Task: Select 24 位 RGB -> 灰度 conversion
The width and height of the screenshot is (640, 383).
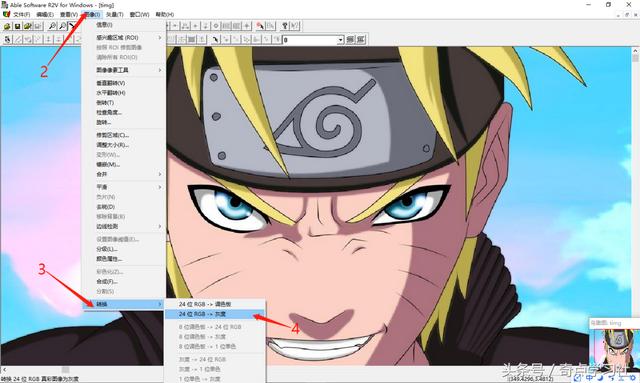Action: pyautogui.click(x=215, y=314)
